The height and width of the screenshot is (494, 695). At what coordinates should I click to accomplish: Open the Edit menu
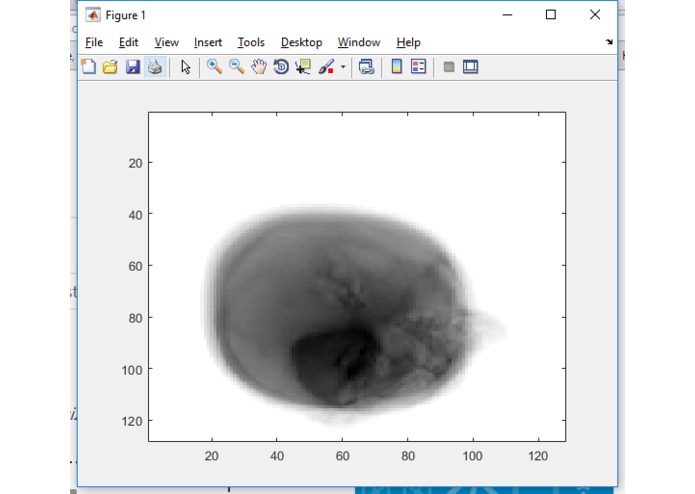pos(129,43)
